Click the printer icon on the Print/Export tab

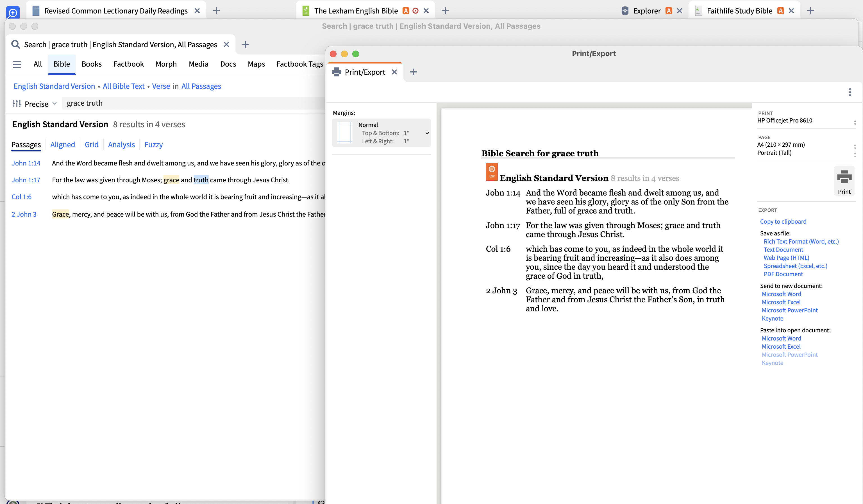[336, 72]
